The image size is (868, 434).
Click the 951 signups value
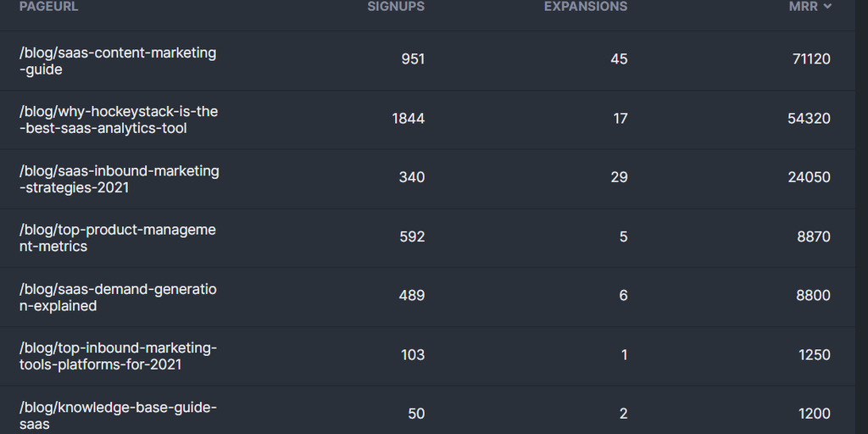pos(412,59)
